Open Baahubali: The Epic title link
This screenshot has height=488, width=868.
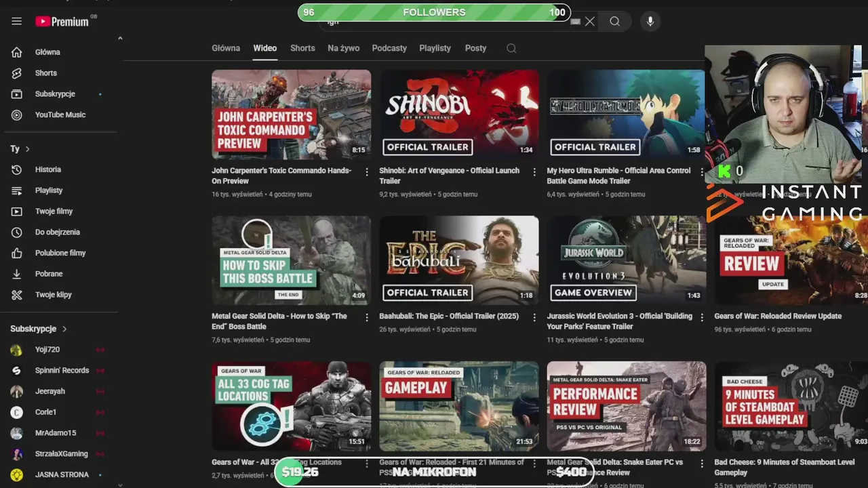click(449, 317)
